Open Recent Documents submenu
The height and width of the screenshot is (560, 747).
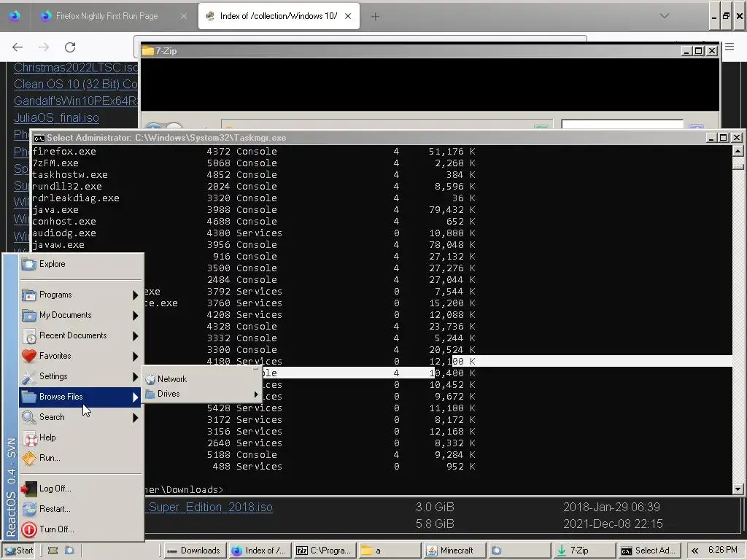[x=81, y=335]
